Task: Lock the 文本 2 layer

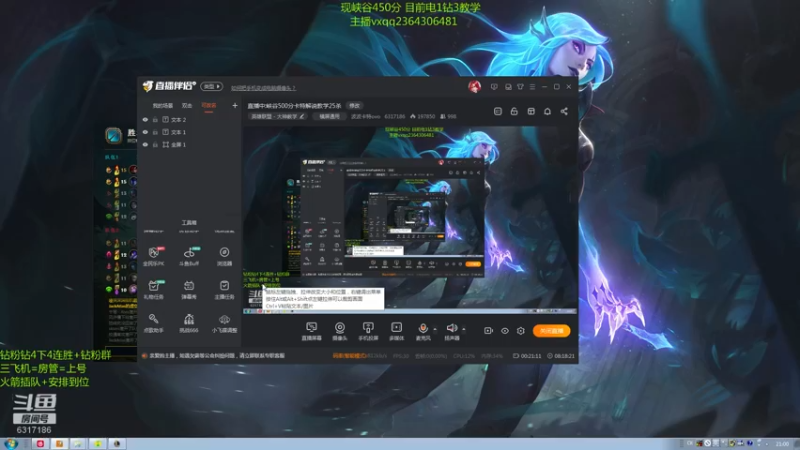Action: (155, 120)
